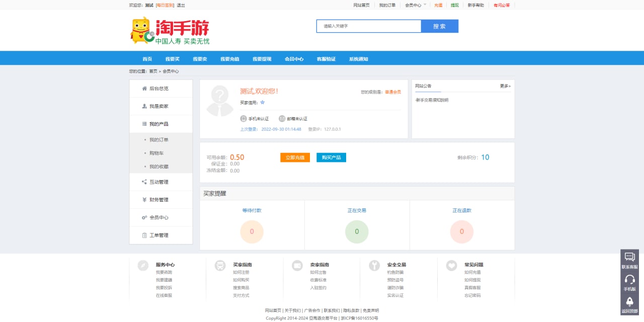Click the 每日签到 link
Image resolution: width=644 pixels, height=322 pixels.
(x=165, y=5)
